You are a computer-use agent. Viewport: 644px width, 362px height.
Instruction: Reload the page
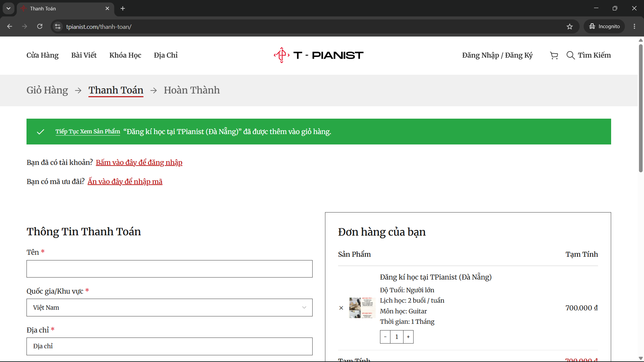pyautogui.click(x=40, y=26)
